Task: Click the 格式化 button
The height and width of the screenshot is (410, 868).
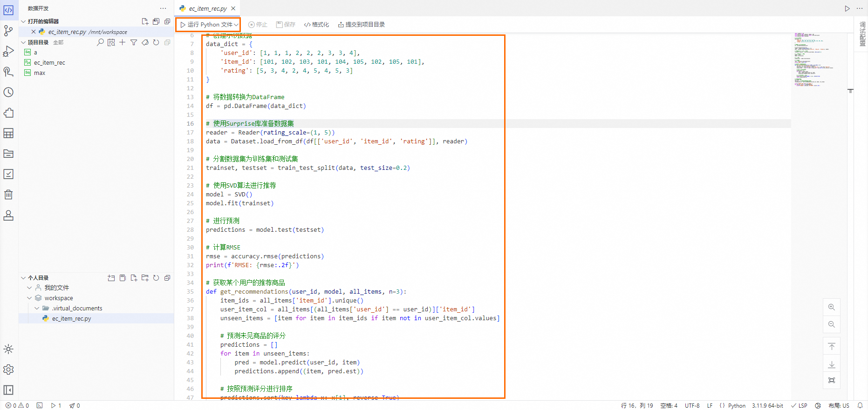Action: [x=317, y=25]
